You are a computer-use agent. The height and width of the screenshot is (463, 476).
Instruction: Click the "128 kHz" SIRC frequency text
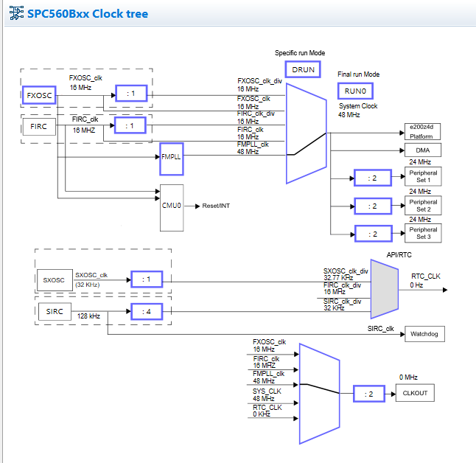pos(88,316)
